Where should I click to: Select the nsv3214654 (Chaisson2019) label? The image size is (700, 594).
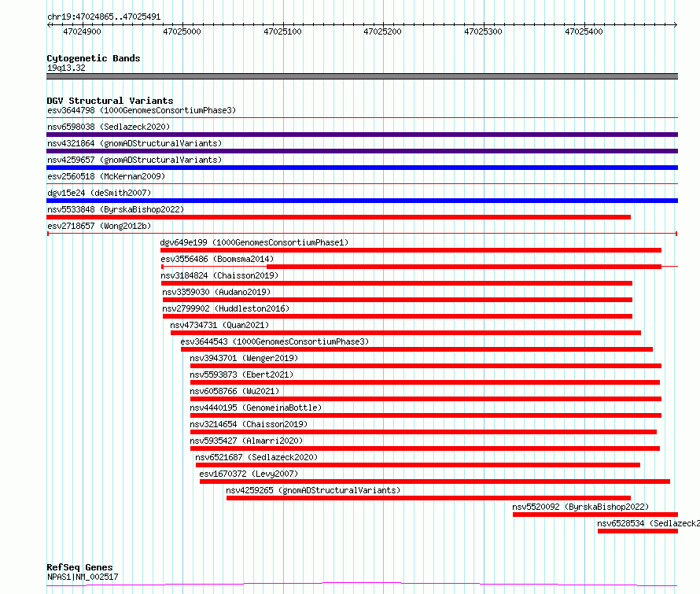pyautogui.click(x=249, y=424)
